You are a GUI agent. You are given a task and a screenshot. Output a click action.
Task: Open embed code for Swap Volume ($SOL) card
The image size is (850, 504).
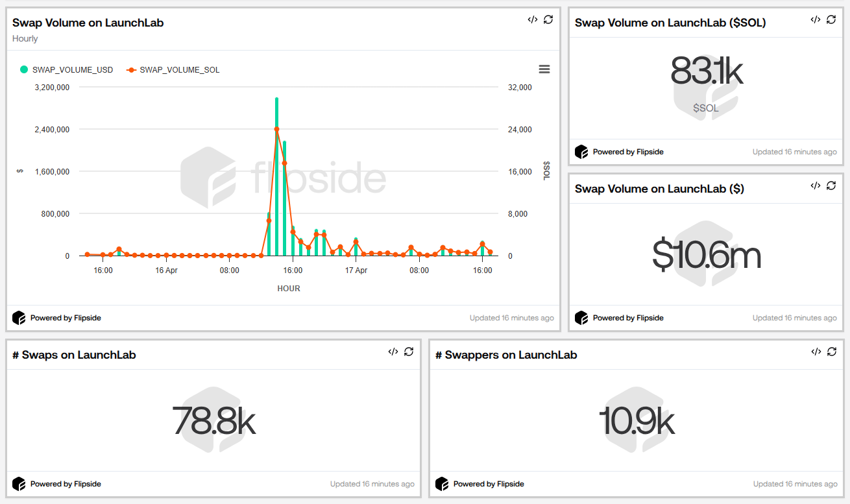pyautogui.click(x=815, y=19)
